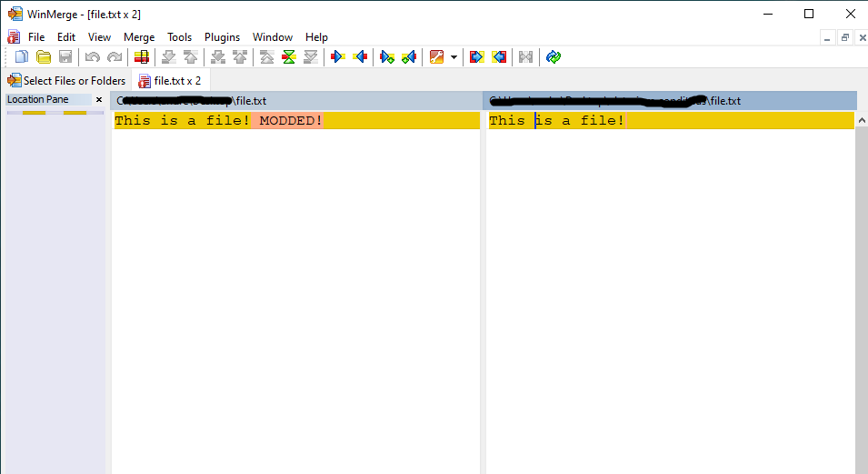Click the New document toolbar icon
The height and width of the screenshot is (474, 868).
point(21,56)
